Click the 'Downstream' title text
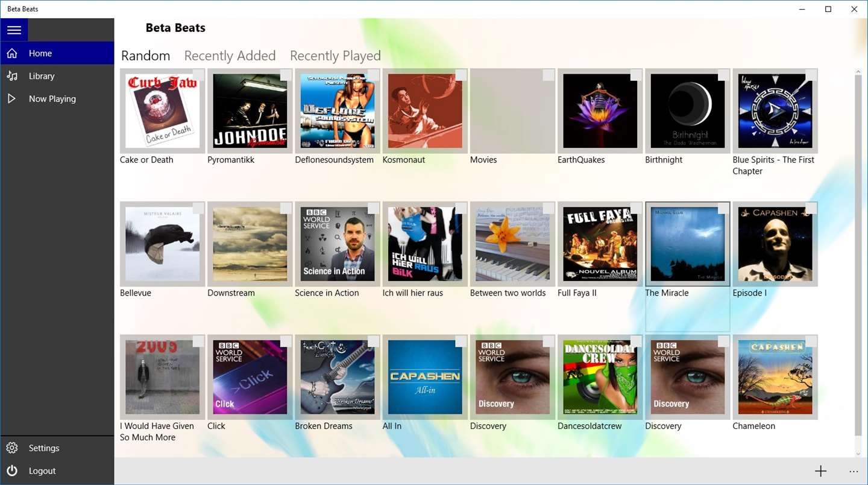Image resolution: width=868 pixels, height=485 pixels. [x=231, y=293]
